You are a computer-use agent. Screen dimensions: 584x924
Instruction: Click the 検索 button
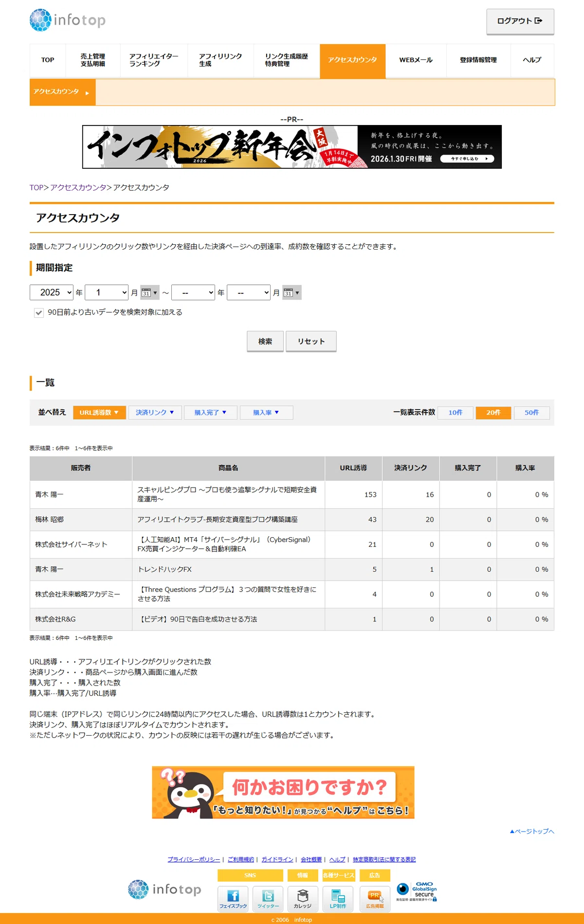(x=265, y=342)
